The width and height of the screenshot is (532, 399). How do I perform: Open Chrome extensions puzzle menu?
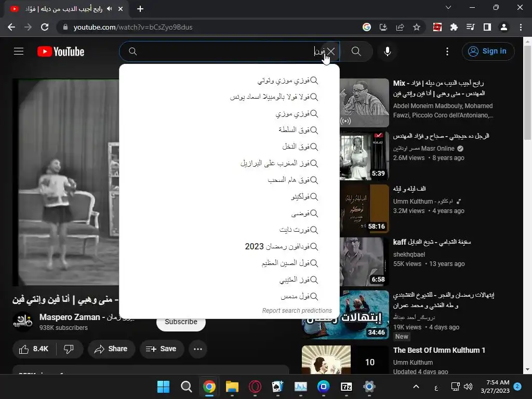(x=454, y=27)
